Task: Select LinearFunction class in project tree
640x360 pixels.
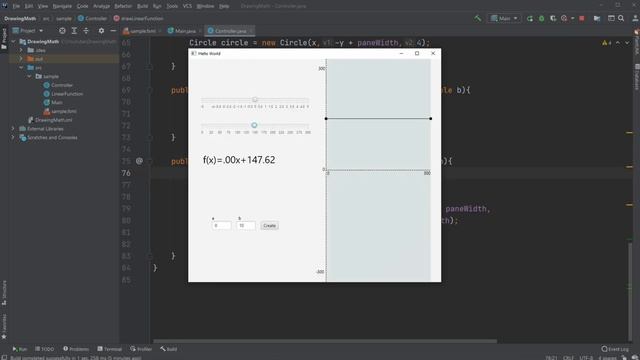Action: coord(63,94)
